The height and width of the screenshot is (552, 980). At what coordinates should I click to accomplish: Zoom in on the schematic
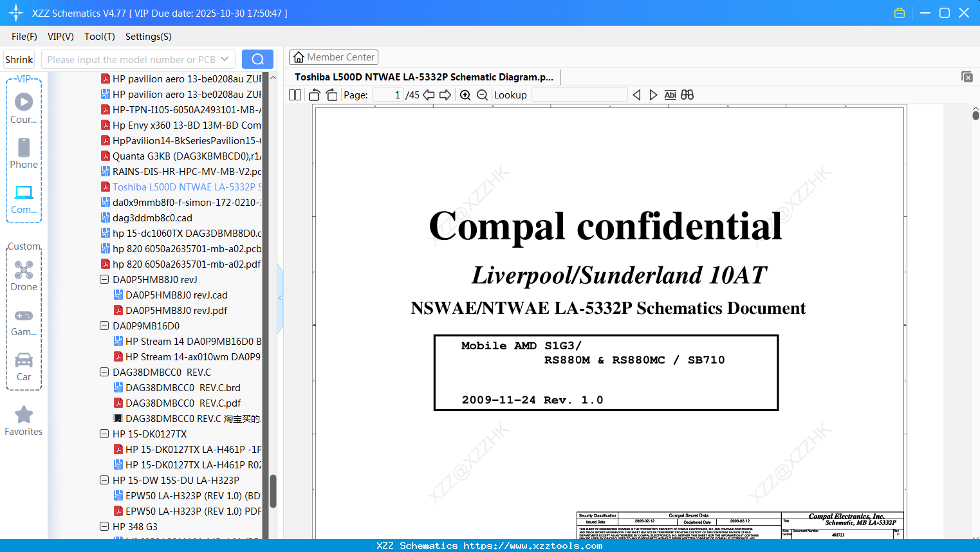[465, 95]
